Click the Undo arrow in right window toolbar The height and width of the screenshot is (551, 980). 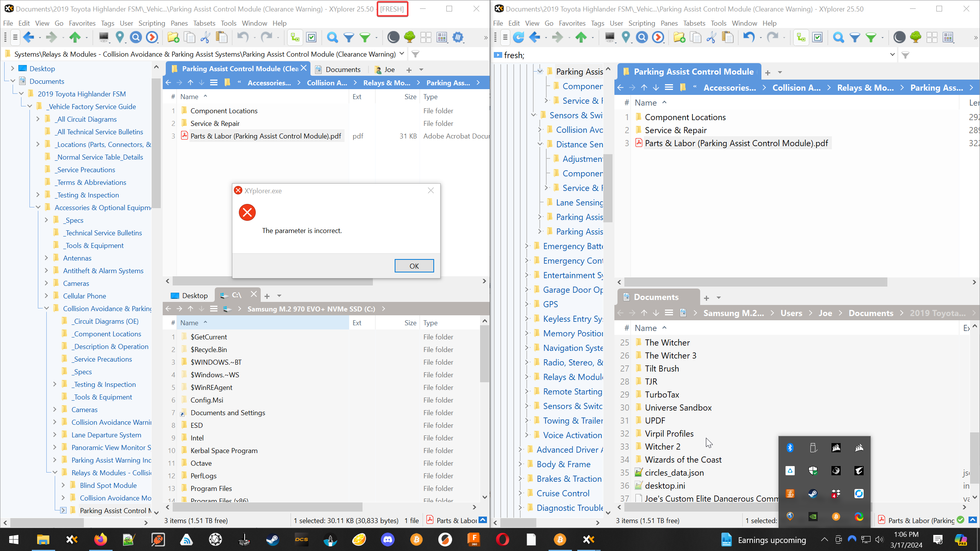748,37
